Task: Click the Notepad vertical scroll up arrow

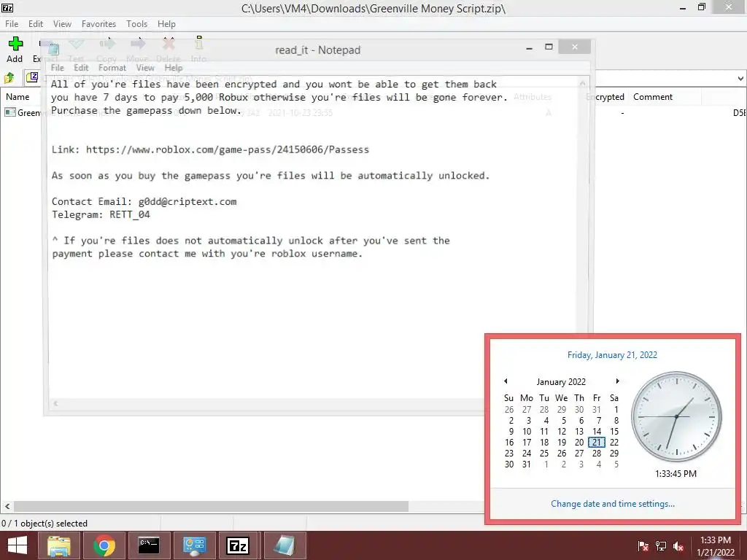Action: coord(582,84)
